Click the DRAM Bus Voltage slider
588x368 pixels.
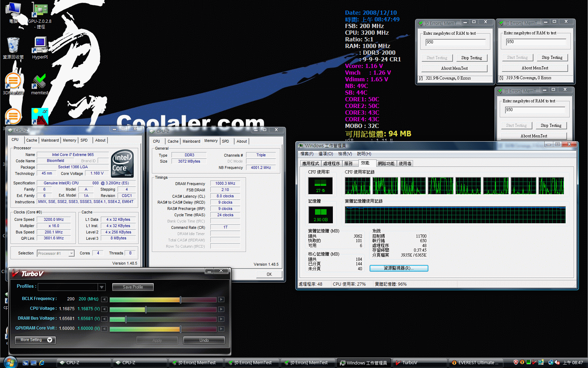click(163, 319)
